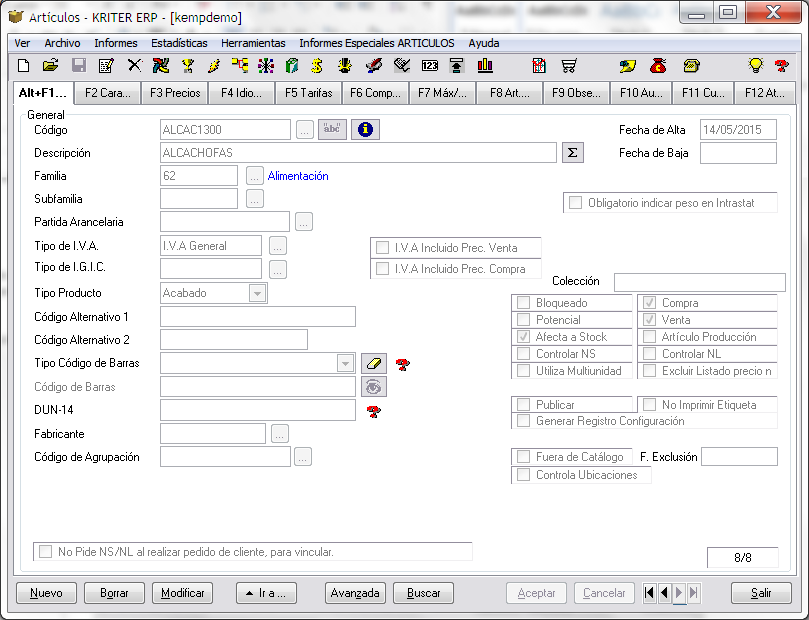809x620 pixels.
Task: Toggle the Bloqueado checkbox
Action: tap(523, 303)
